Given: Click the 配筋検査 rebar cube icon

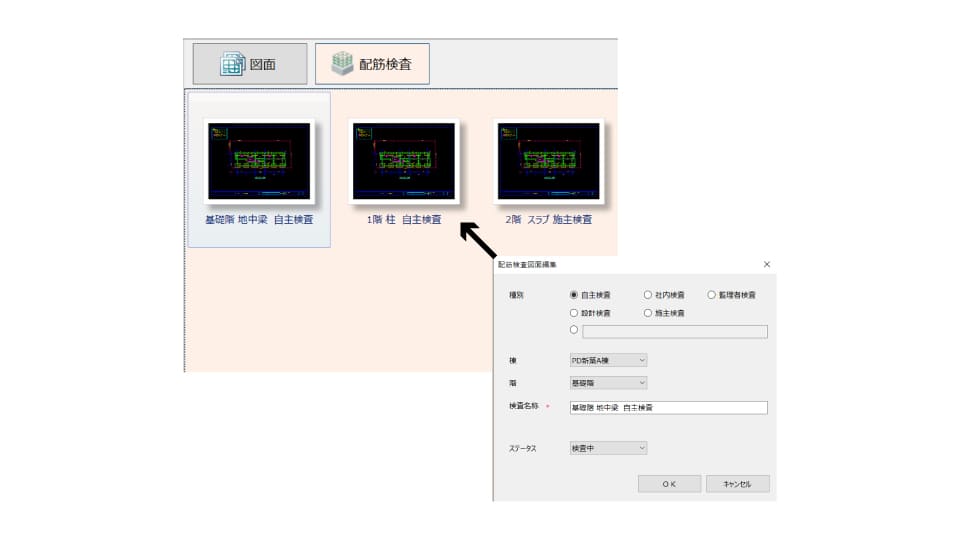Looking at the screenshot, I should pos(342,63).
